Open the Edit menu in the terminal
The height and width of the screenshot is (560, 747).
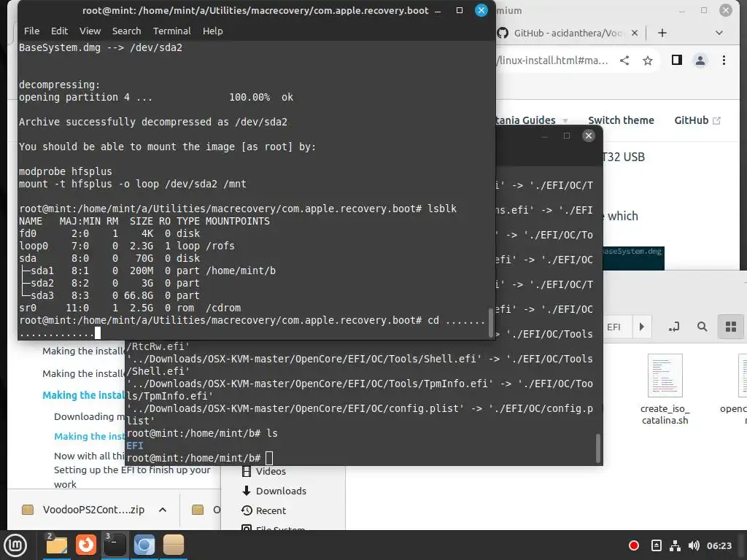(60, 31)
